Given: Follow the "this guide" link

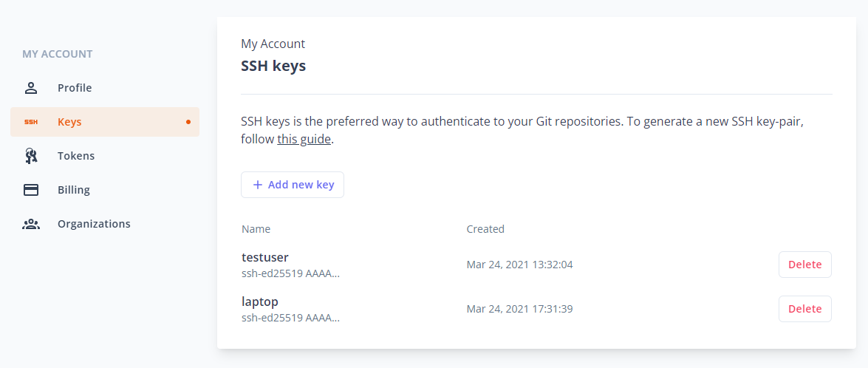Looking at the screenshot, I should pyautogui.click(x=304, y=140).
